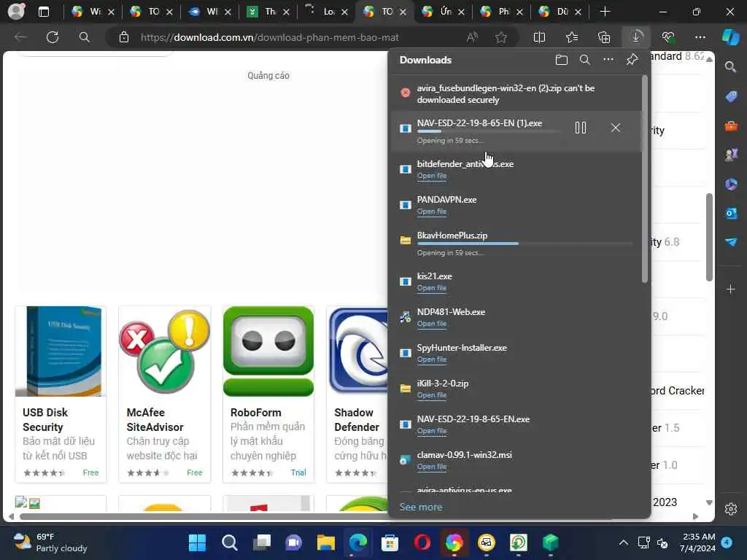Toggle read aloud icon in address bar
The image size is (747, 560).
click(472, 37)
